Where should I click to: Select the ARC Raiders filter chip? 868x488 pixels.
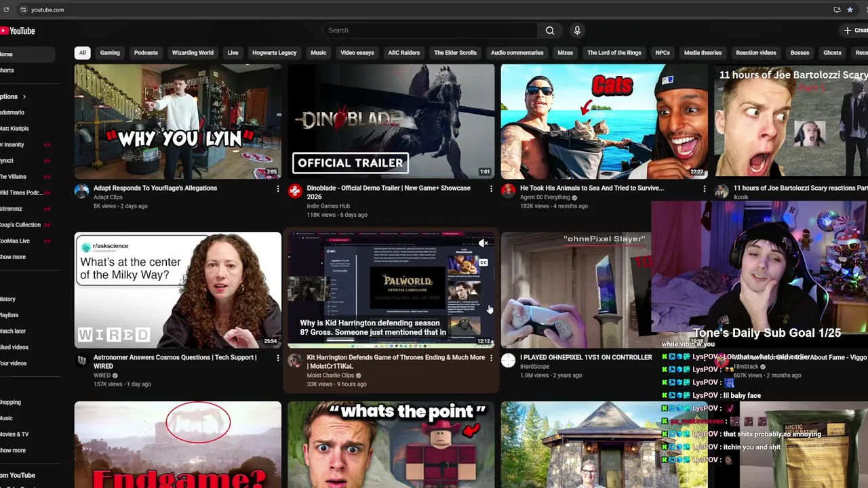click(403, 53)
